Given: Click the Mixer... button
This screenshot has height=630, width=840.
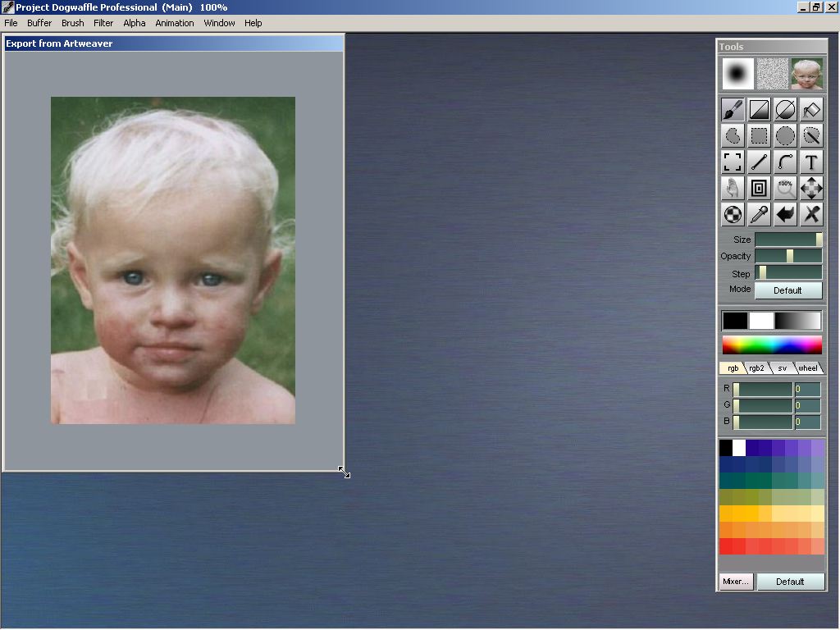Looking at the screenshot, I should click(x=736, y=582).
